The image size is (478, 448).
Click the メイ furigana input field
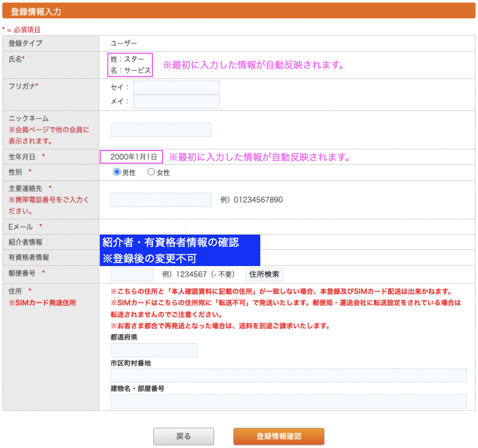[176, 102]
